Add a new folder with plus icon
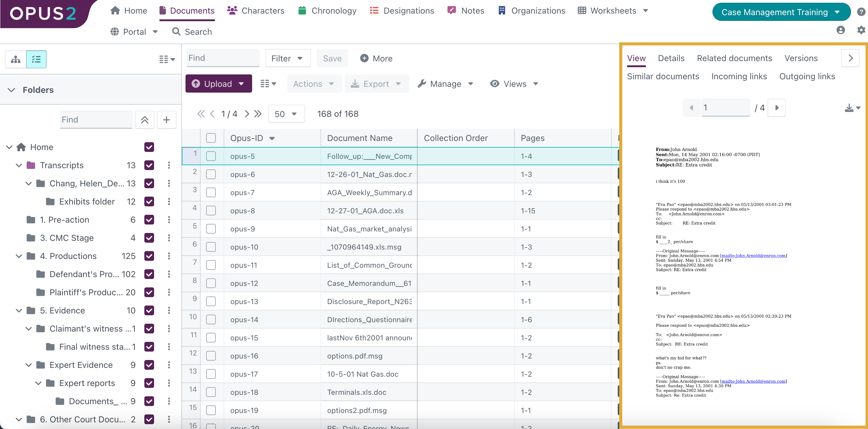 [166, 120]
